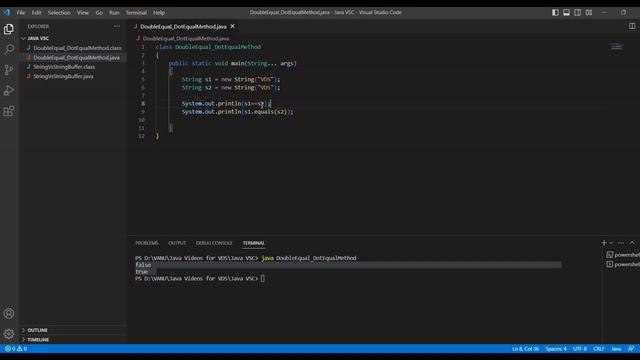Open the customize layout icon
This screenshot has width=640, height=360.
point(589,12)
